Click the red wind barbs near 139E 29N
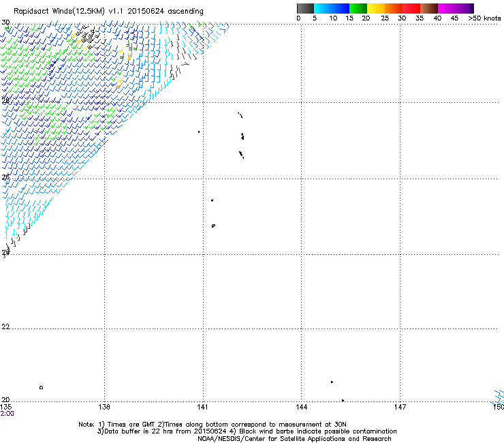 tap(130, 48)
